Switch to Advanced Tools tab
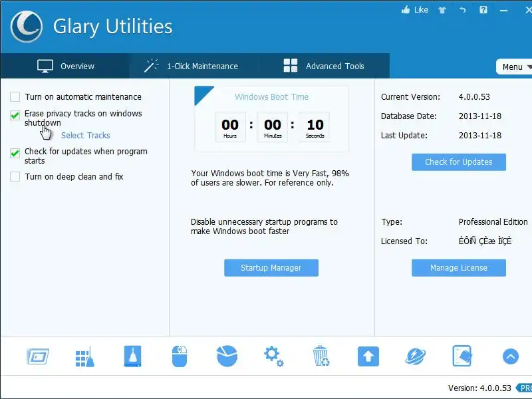532x399 pixels. click(325, 66)
